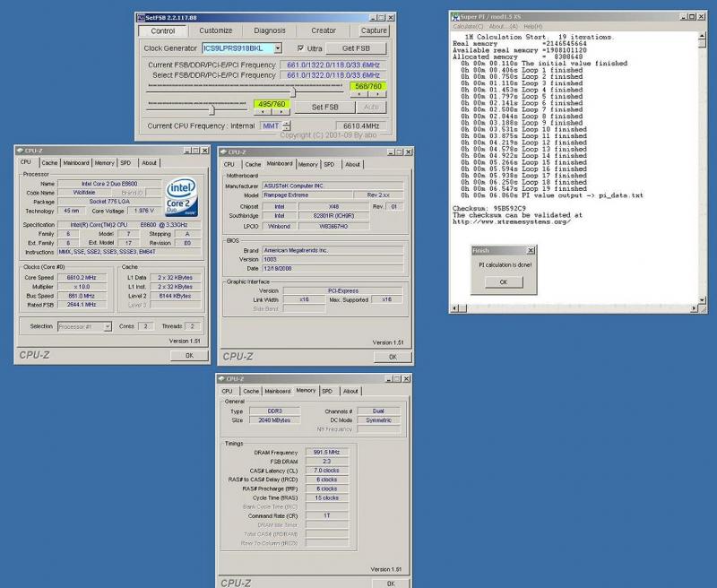Open the Calculate(C) menu in Super PI
Viewport: 717px width, 588px height.
pyautogui.click(x=468, y=27)
